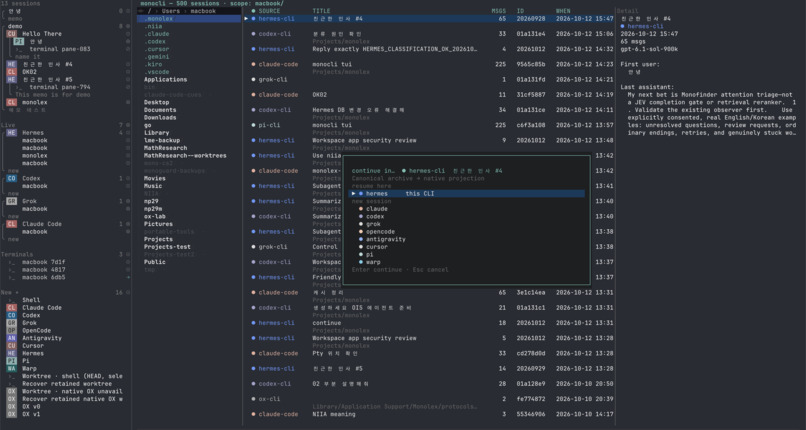Collapse the demo group in the sessions tree

15,26
